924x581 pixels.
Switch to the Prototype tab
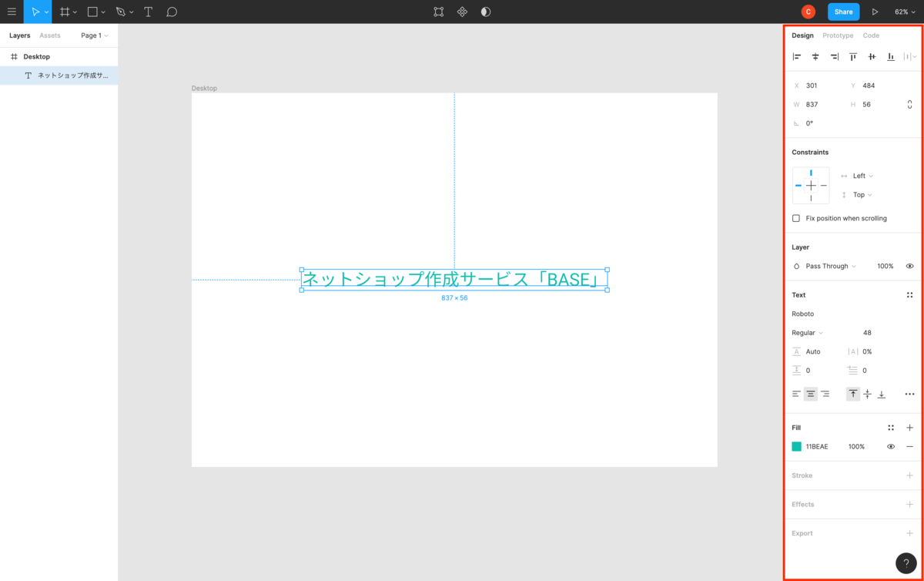point(838,35)
